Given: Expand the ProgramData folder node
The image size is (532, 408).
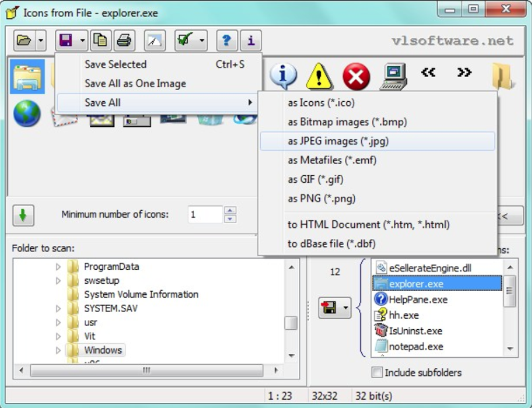Looking at the screenshot, I should click(x=58, y=267).
